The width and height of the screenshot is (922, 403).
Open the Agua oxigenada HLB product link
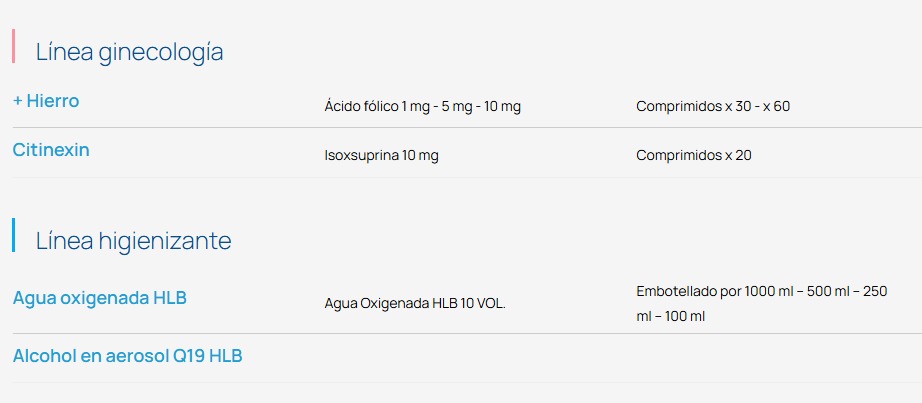100,298
